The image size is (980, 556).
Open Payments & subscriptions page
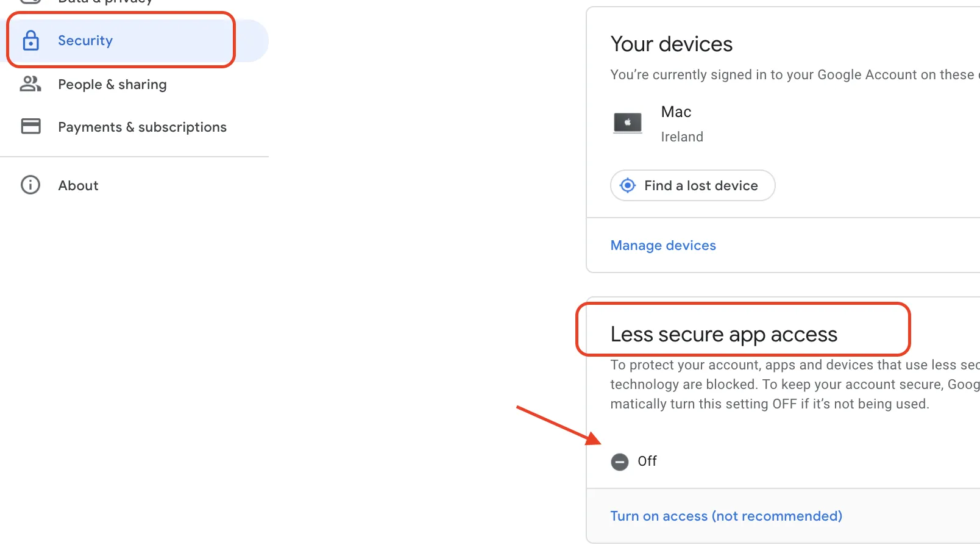[142, 127]
